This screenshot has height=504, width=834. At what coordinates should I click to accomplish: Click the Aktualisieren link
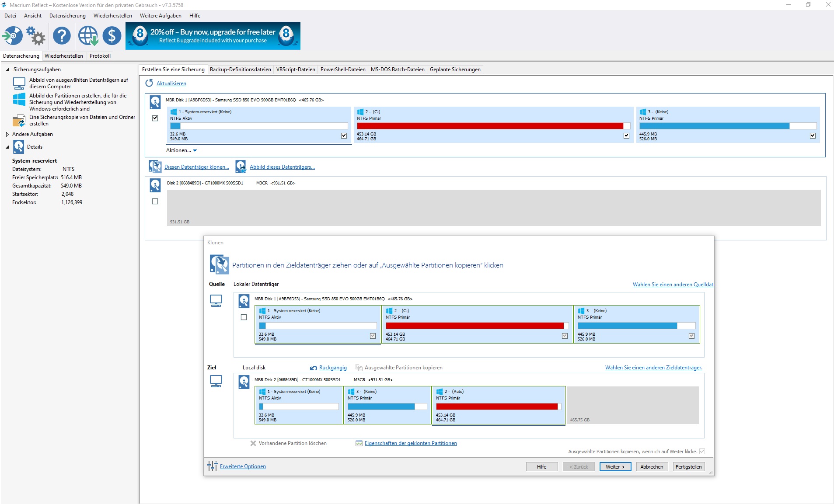click(x=171, y=83)
